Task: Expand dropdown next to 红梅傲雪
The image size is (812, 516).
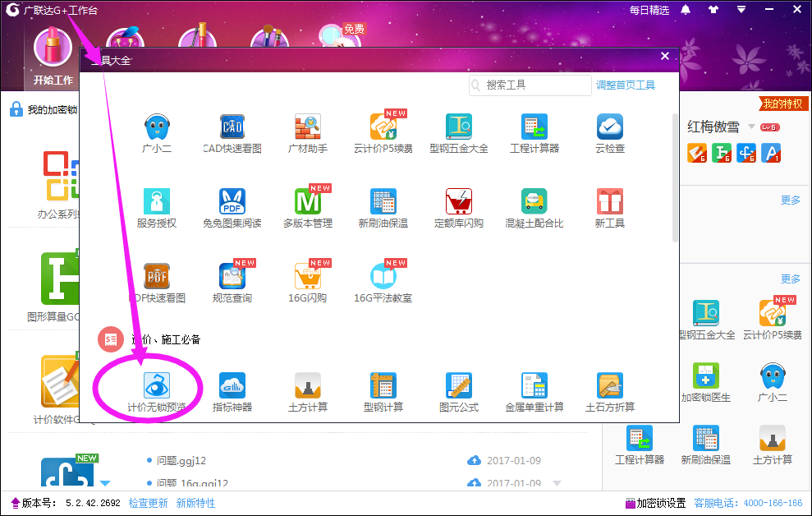Action: (751, 127)
